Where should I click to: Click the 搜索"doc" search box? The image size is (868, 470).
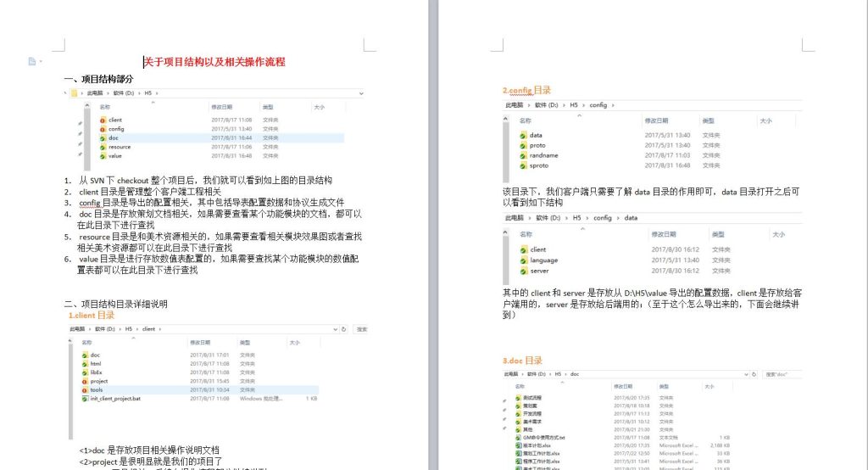click(x=782, y=374)
